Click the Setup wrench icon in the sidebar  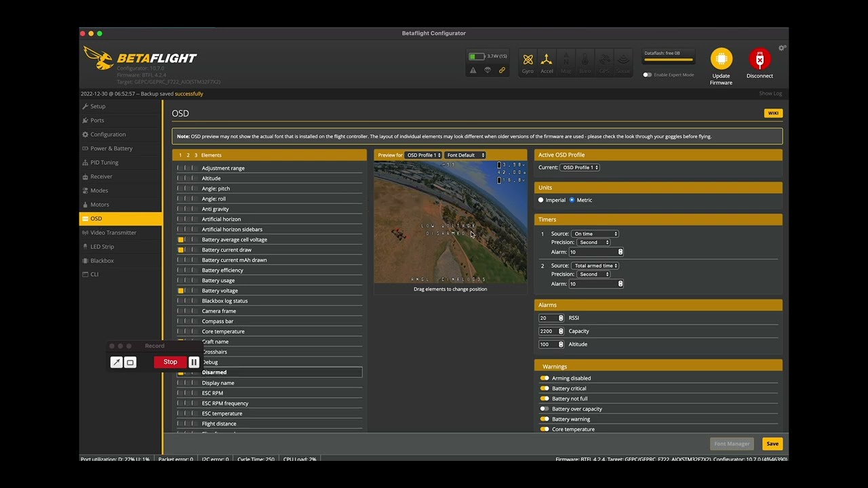click(85, 106)
